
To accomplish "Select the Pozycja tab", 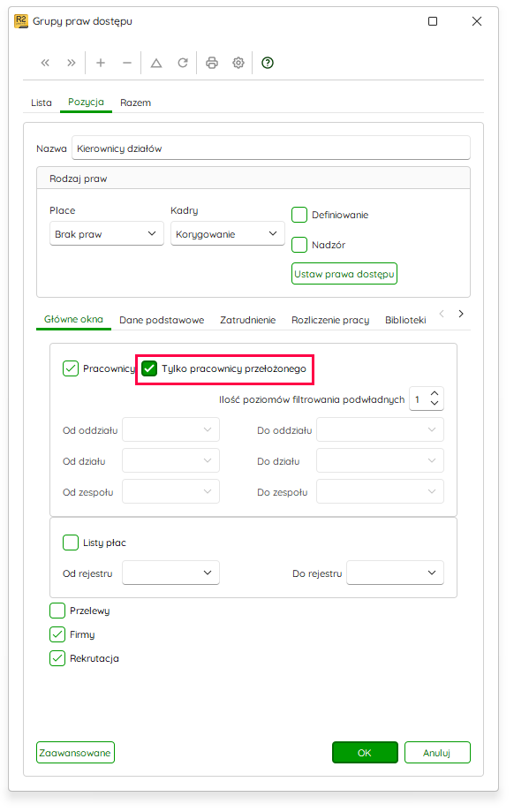I will click(x=86, y=102).
